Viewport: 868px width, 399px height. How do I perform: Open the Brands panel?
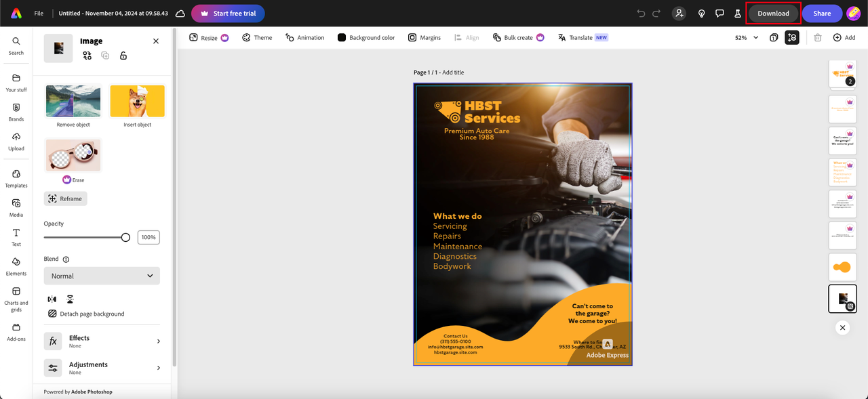pyautogui.click(x=16, y=112)
